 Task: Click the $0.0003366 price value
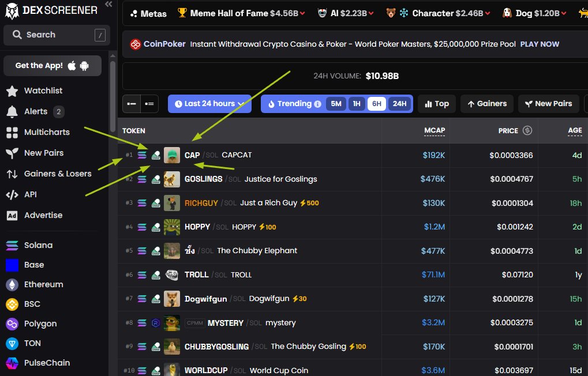click(511, 155)
